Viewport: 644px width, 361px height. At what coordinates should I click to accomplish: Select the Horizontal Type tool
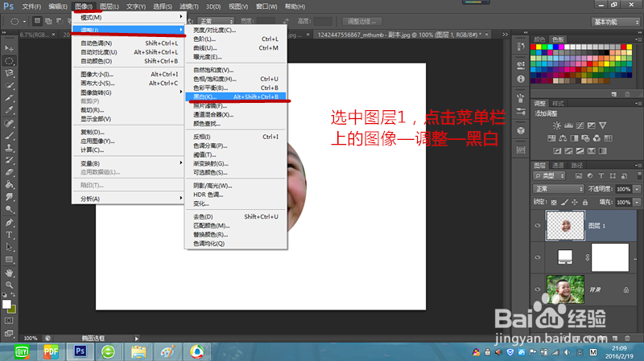9,235
